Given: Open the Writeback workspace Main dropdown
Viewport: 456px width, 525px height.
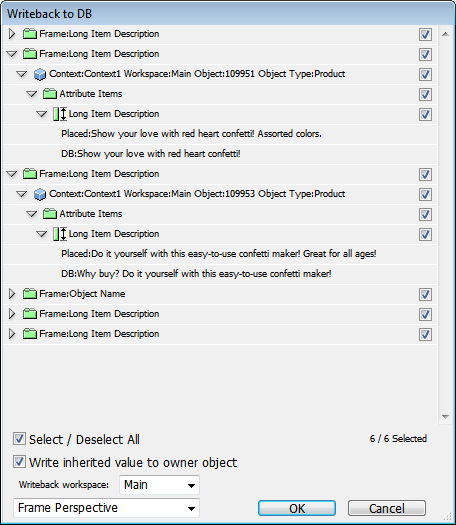Looking at the screenshot, I should [x=159, y=485].
